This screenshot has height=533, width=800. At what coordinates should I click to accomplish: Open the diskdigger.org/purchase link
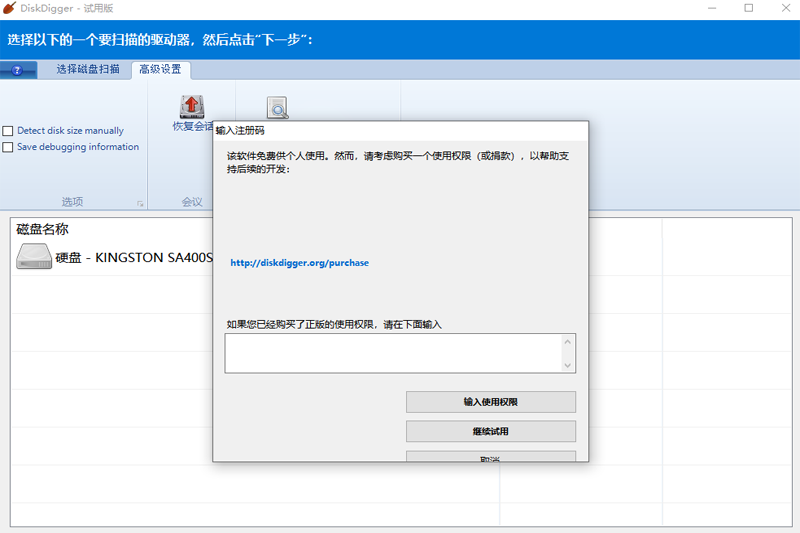pos(299,263)
